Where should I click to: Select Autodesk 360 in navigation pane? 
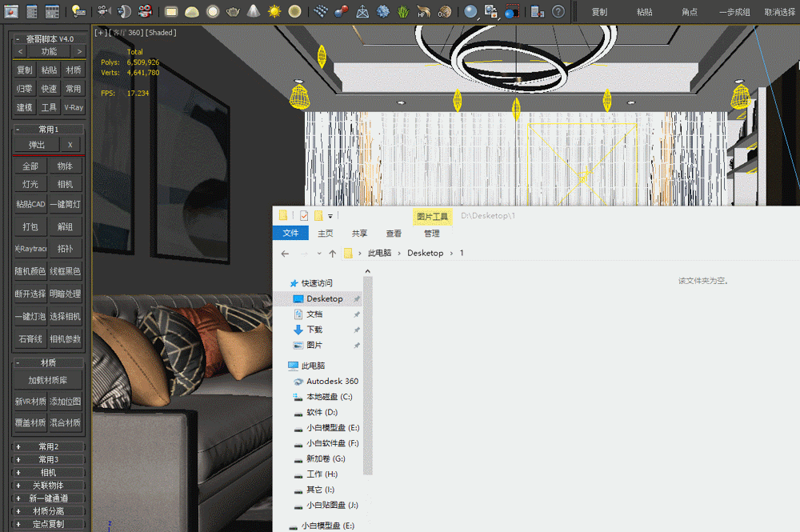(x=332, y=382)
